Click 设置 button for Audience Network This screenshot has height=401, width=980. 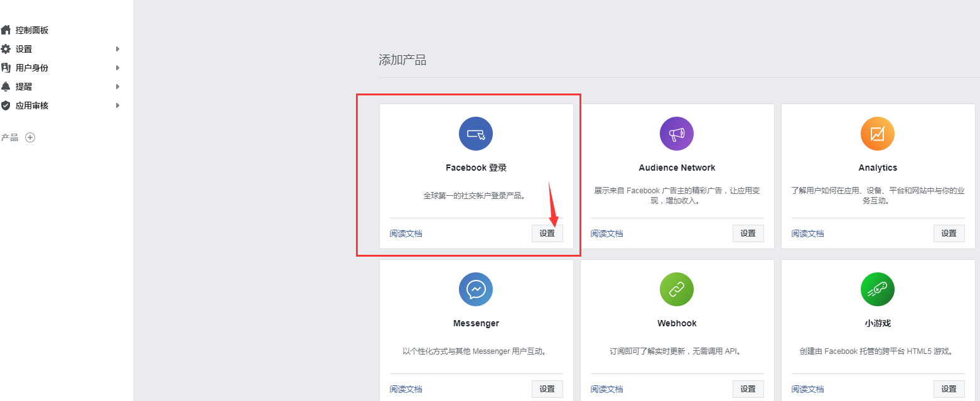[748, 233]
